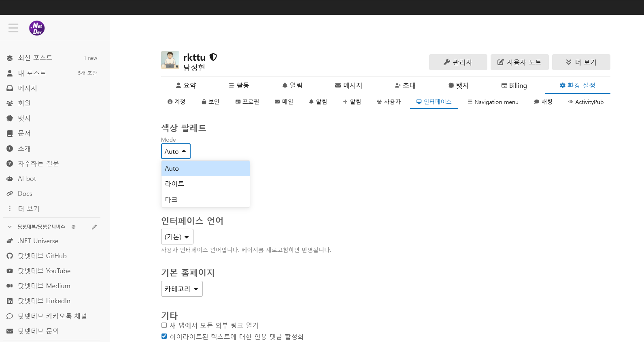Switch to the 메시지 profile tab
Image resolution: width=644 pixels, height=342 pixels.
click(x=349, y=85)
